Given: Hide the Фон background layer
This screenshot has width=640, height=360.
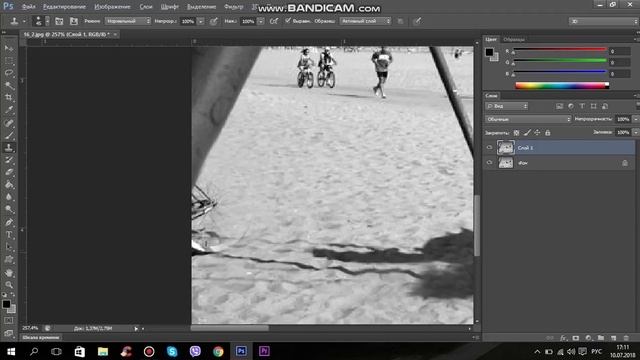Looking at the screenshot, I should point(489,162).
